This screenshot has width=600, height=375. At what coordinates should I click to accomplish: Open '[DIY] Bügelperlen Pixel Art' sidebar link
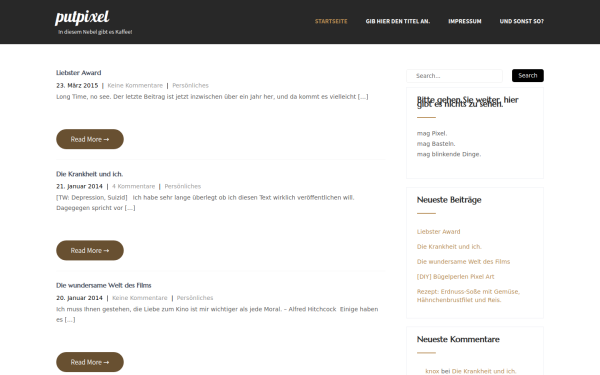pyautogui.click(x=455, y=277)
